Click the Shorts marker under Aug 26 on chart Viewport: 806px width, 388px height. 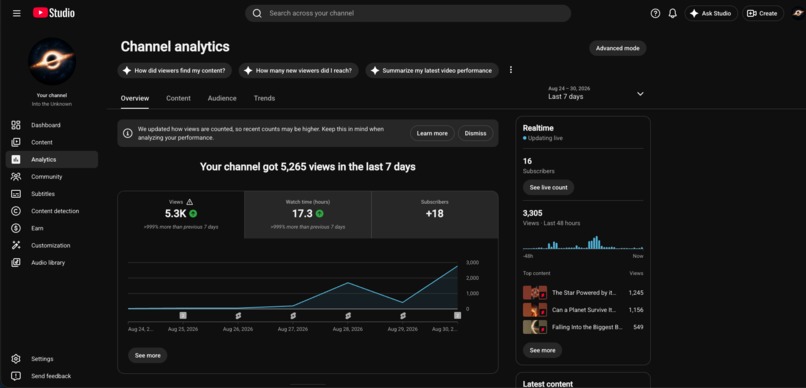point(238,315)
